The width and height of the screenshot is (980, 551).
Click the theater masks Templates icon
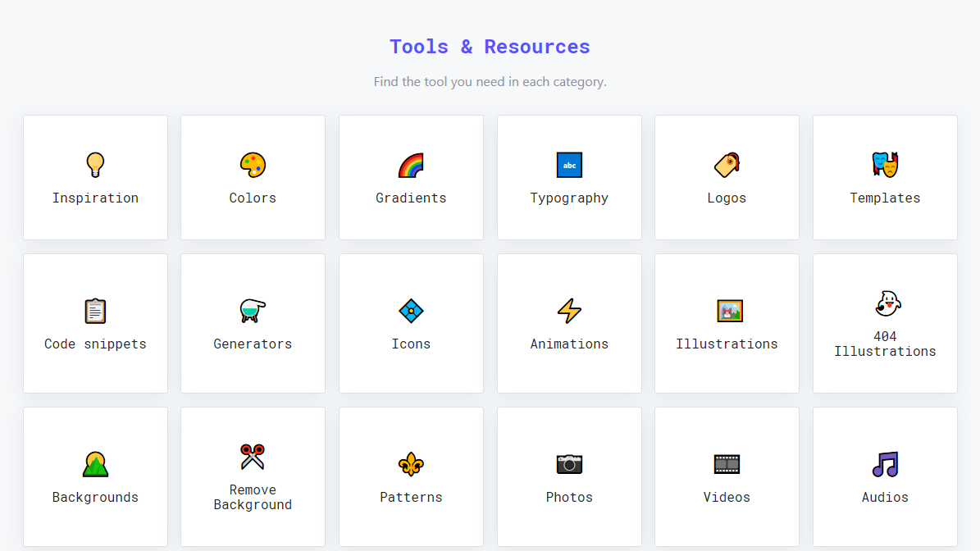(884, 165)
